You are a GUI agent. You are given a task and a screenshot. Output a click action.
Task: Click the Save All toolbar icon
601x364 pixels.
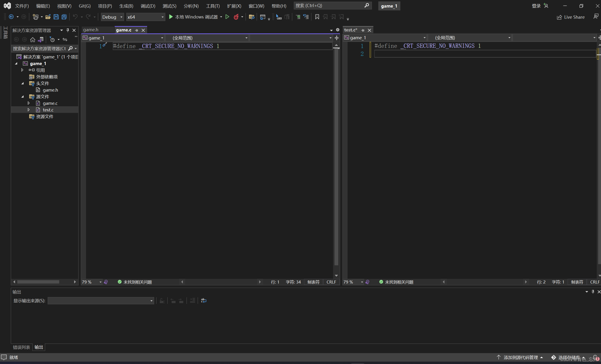coord(64,17)
